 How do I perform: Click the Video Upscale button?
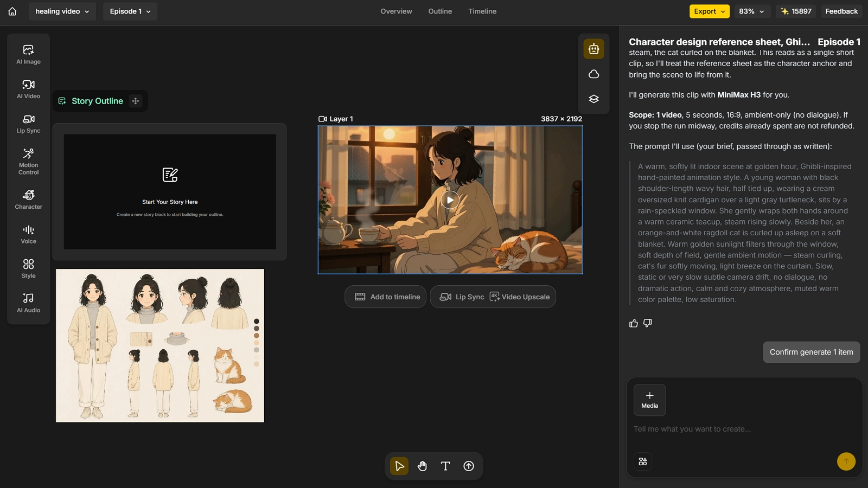pos(520,297)
